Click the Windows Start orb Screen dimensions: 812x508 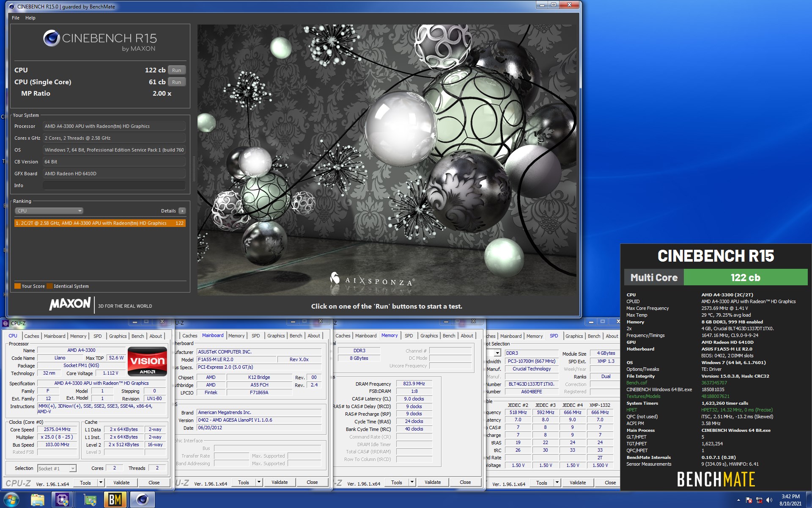[x=11, y=500]
